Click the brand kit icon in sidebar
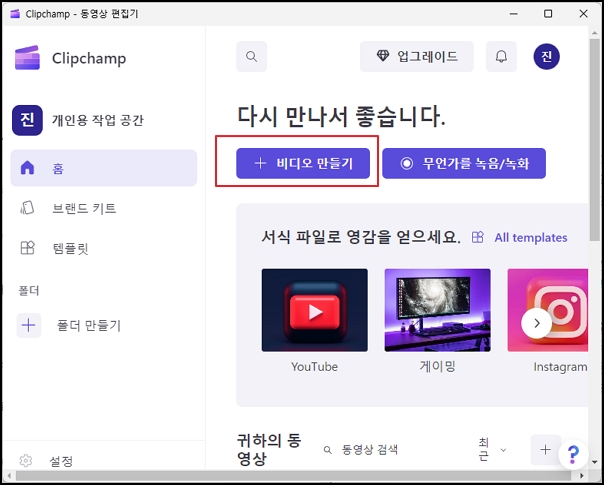This screenshot has width=604, height=485. click(x=27, y=208)
